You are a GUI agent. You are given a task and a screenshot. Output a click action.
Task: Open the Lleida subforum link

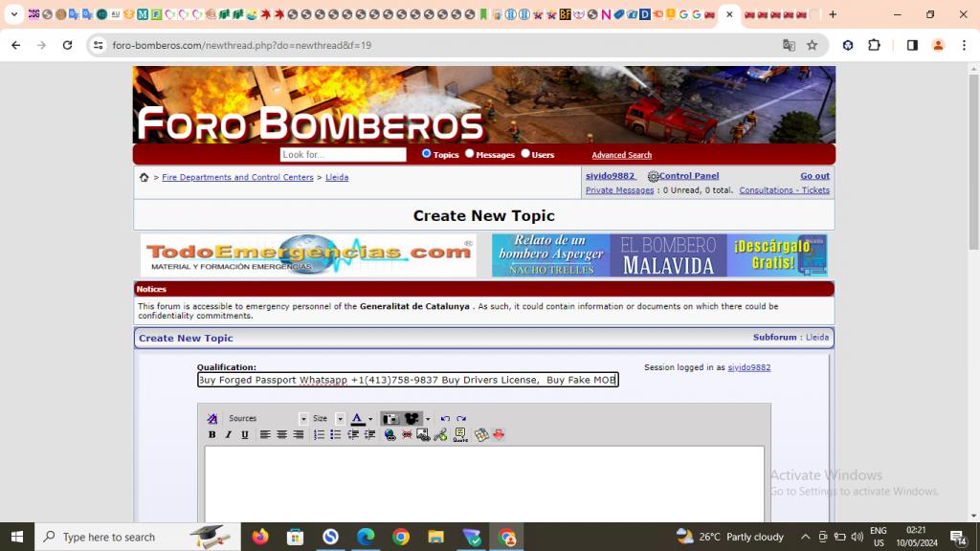817,338
